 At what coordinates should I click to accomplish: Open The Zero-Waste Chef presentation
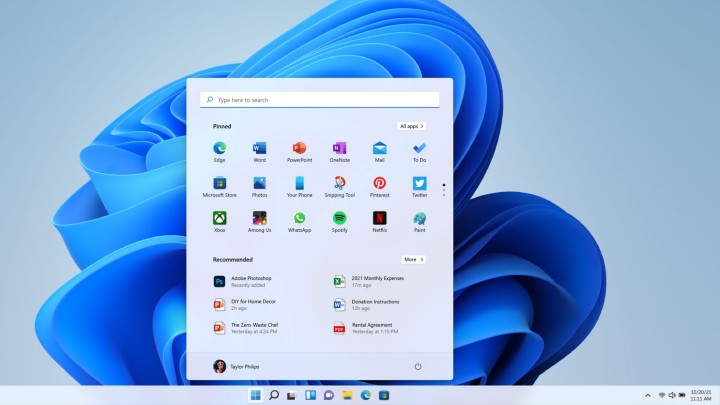pos(246,328)
